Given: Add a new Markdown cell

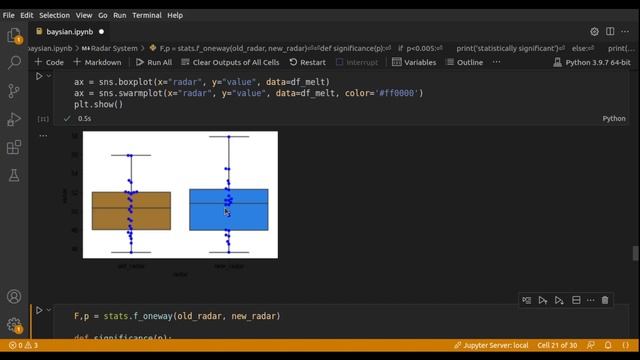Looking at the screenshot, I should pyautogui.click(x=98, y=62).
